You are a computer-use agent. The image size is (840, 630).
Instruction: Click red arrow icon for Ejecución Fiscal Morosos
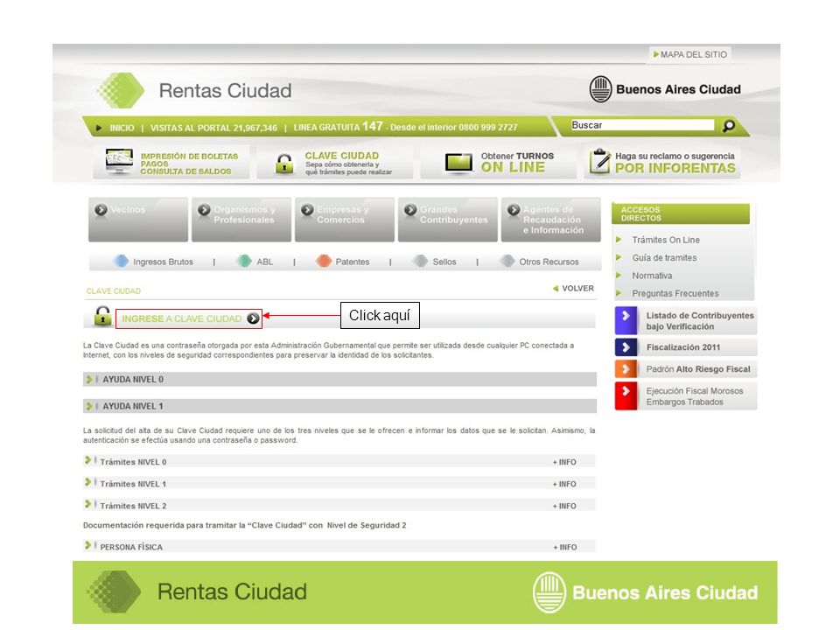coord(626,395)
